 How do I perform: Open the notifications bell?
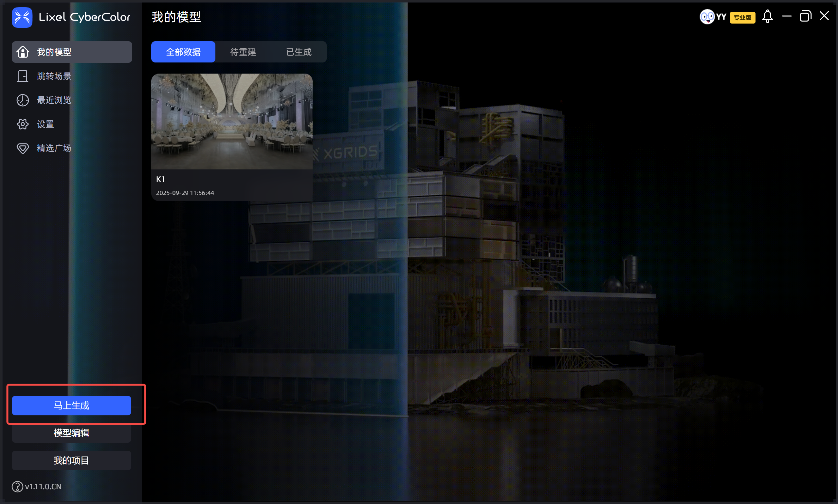click(x=767, y=16)
